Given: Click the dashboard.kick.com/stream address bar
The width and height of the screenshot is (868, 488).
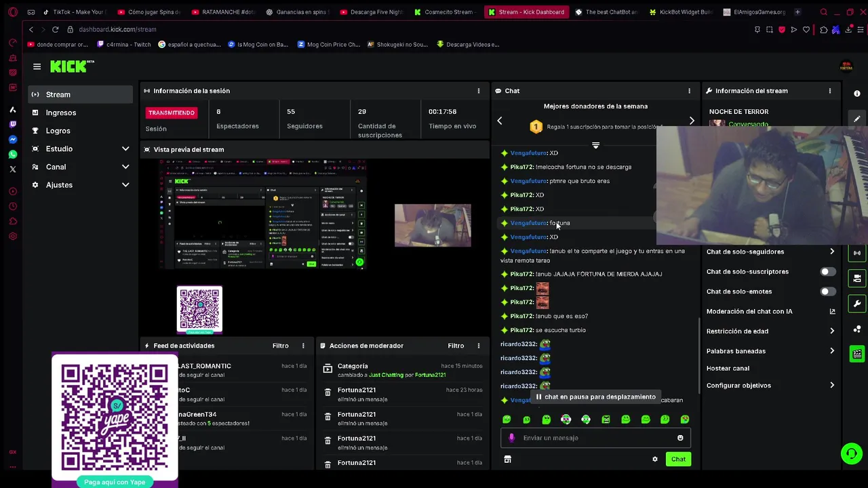Looking at the screenshot, I should tap(117, 29).
